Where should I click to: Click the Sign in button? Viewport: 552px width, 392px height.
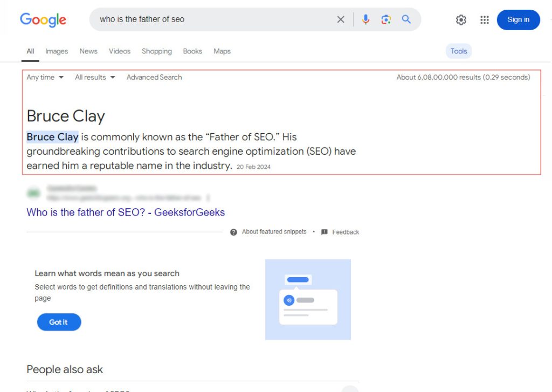pyautogui.click(x=517, y=19)
